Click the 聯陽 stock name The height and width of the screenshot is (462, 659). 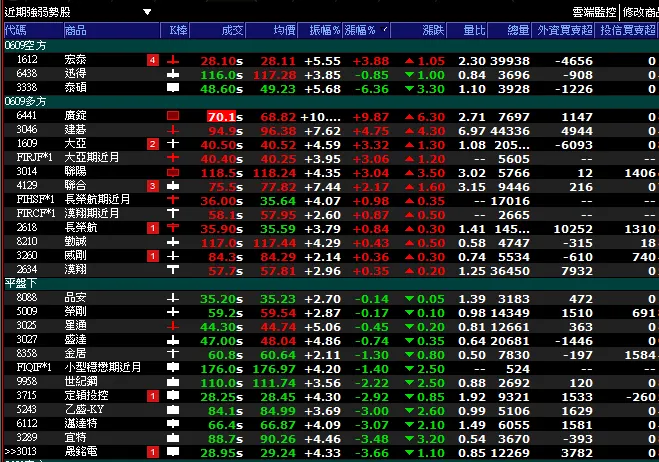[76, 171]
